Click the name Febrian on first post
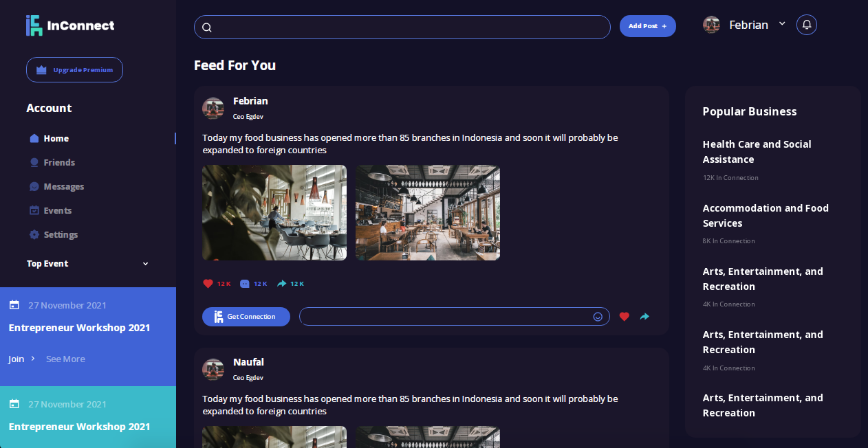The width and height of the screenshot is (868, 448). pyautogui.click(x=250, y=101)
